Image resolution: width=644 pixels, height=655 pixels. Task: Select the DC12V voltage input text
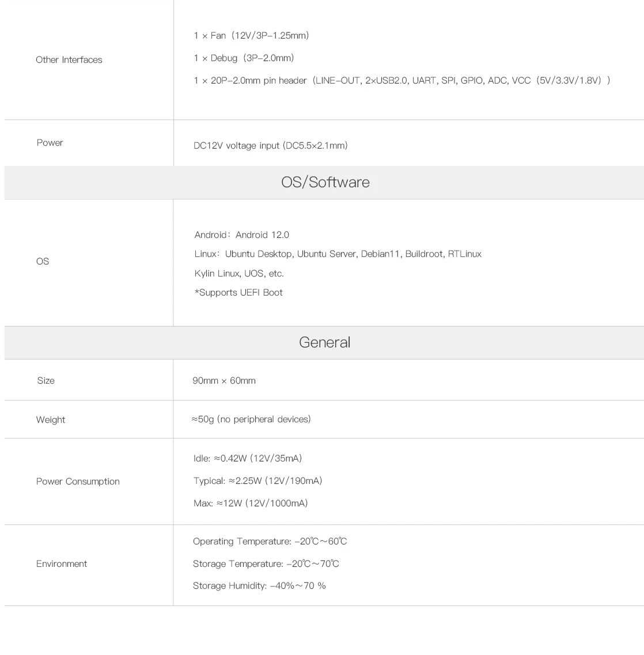(270, 146)
